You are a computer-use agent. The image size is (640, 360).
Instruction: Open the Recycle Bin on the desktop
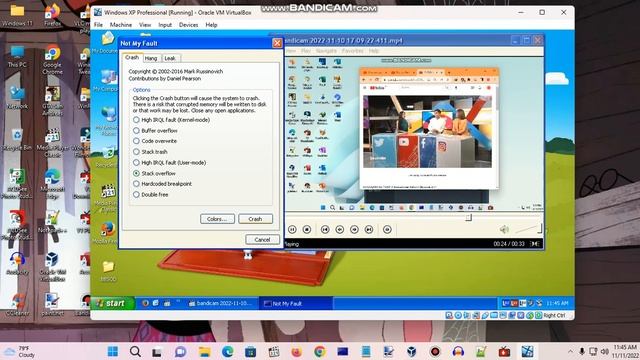tap(17, 140)
